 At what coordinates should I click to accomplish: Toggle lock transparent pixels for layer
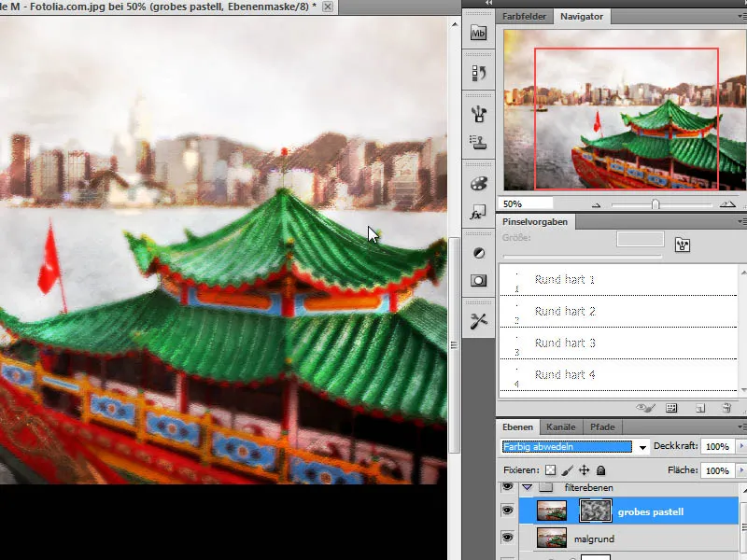pos(551,471)
